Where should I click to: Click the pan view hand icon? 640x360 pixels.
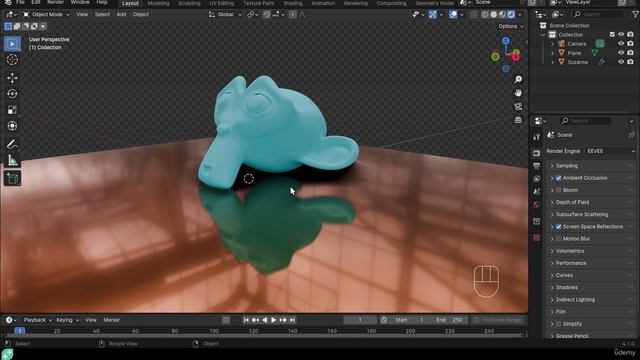click(518, 93)
